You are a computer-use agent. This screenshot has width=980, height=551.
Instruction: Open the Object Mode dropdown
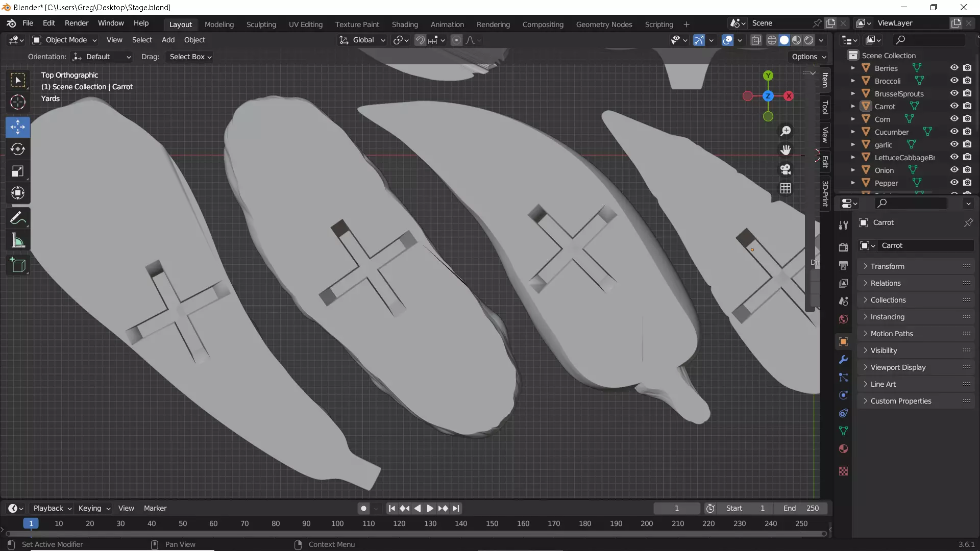click(65, 40)
